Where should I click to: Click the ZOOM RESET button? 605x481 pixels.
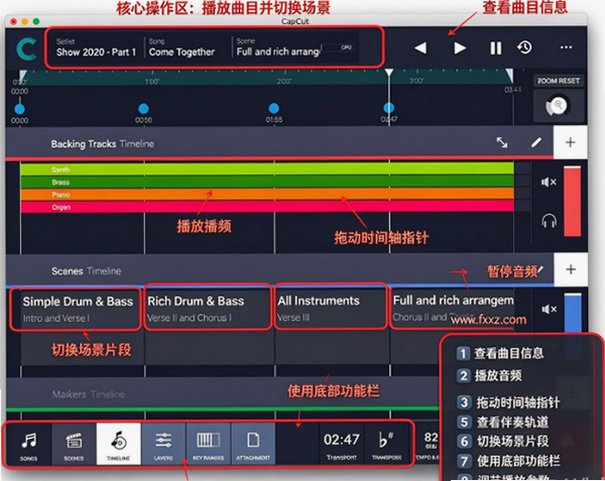click(559, 81)
